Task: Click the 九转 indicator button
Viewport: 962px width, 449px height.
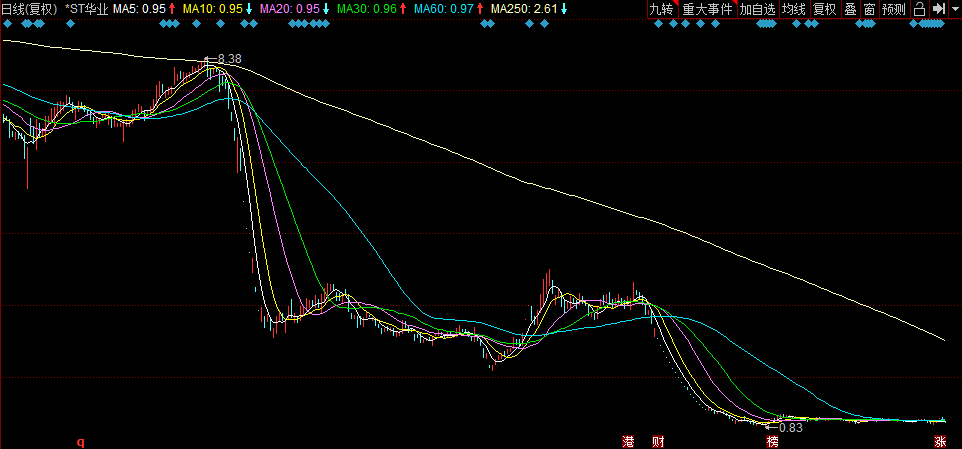Action: [x=662, y=9]
